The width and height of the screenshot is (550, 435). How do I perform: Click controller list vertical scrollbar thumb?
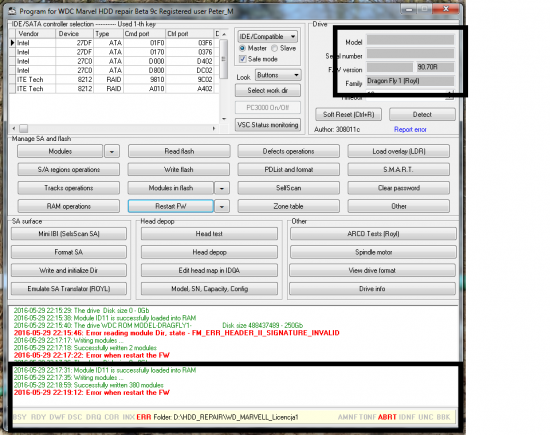pyautogui.click(x=224, y=59)
